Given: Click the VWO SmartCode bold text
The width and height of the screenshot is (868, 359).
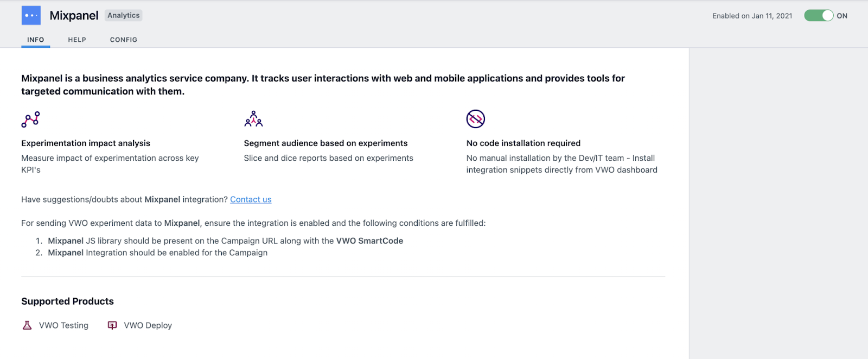Looking at the screenshot, I should (369, 241).
